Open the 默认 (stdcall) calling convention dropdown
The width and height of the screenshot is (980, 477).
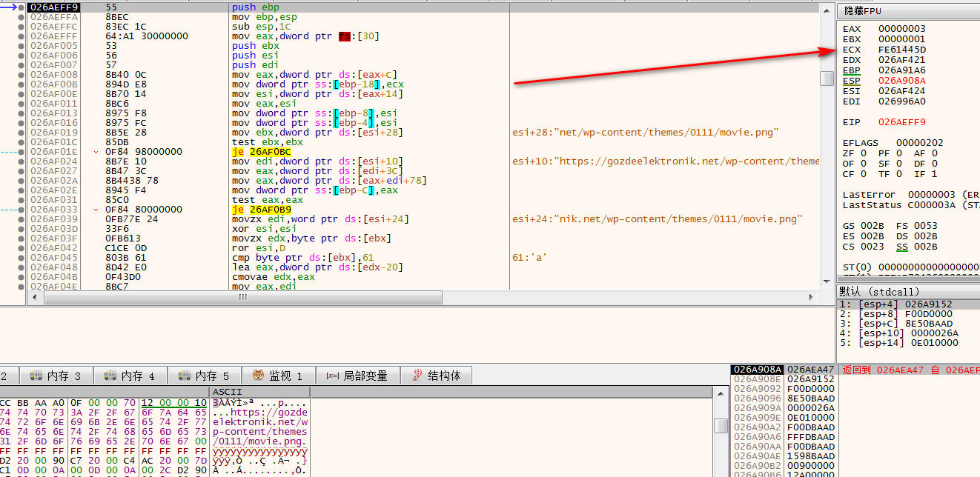[x=908, y=292]
